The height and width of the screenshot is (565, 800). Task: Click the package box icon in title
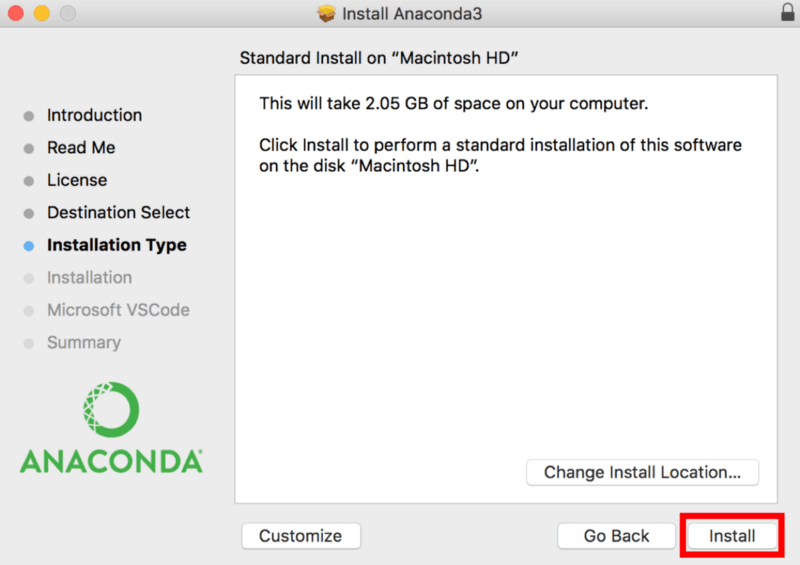(x=327, y=13)
